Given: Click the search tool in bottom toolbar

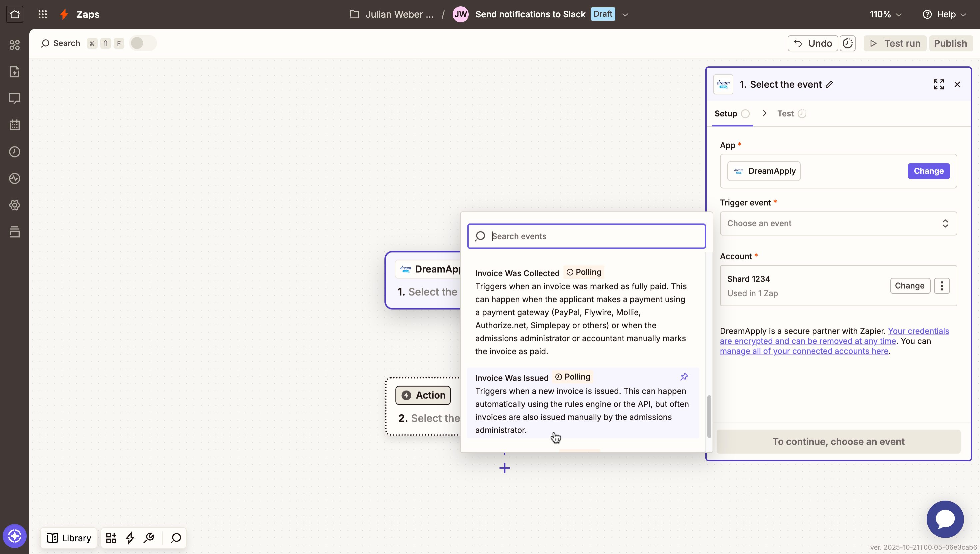Looking at the screenshot, I should [x=176, y=538].
